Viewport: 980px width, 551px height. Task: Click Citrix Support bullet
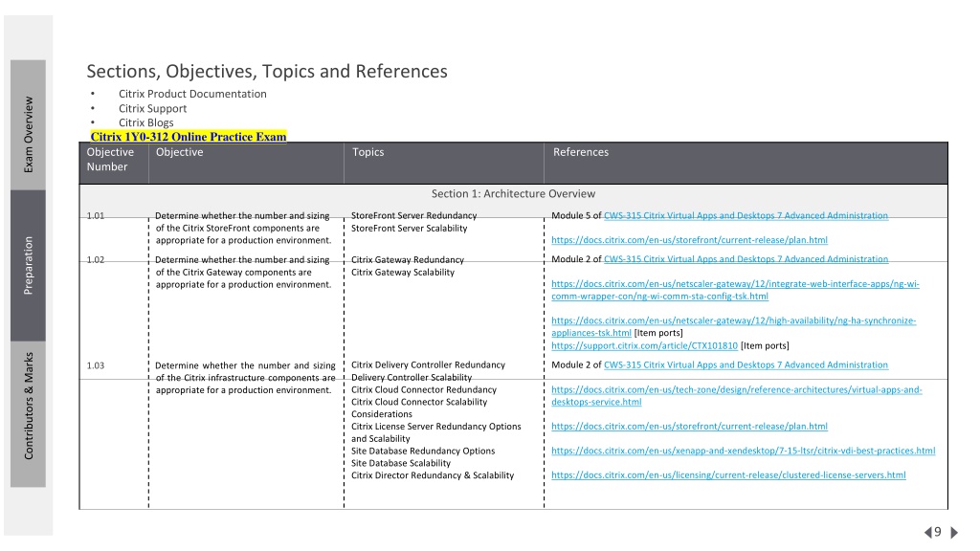point(152,108)
